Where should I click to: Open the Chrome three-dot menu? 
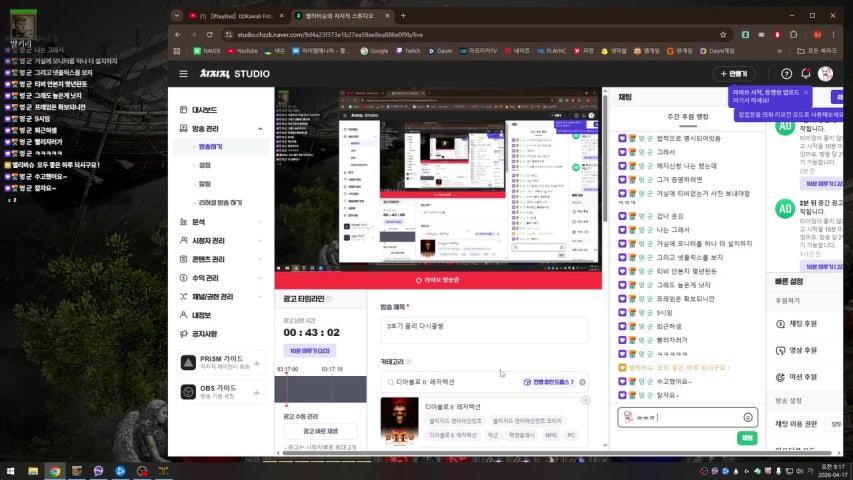[833, 34]
